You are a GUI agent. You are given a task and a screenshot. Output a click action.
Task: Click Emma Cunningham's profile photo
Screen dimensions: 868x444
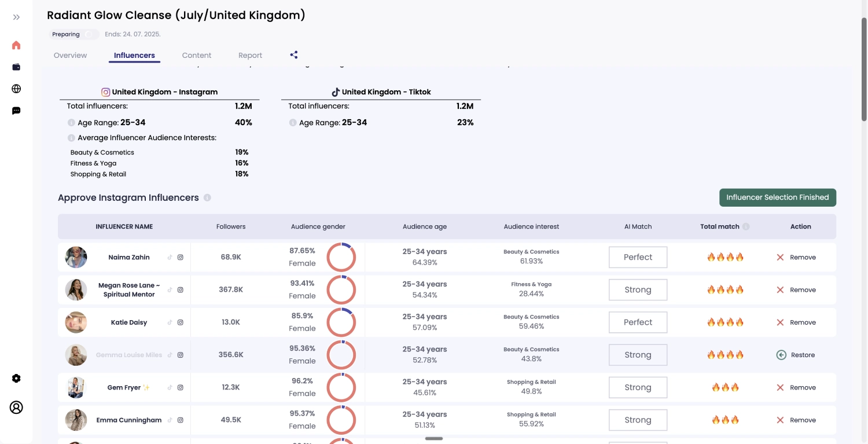(x=76, y=420)
